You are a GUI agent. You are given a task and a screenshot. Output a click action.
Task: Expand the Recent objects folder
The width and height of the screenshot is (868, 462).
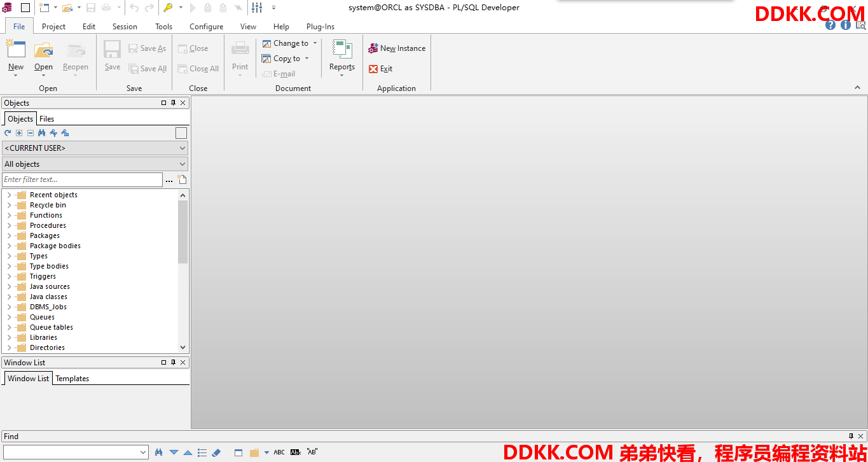(9, 195)
